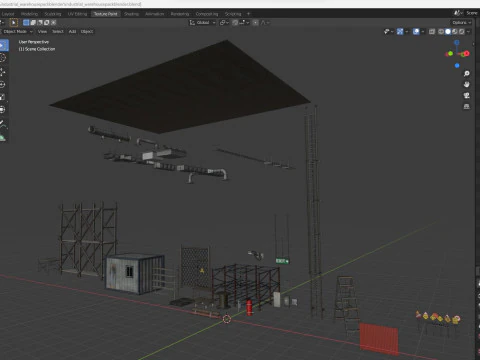Screen dimensions: 480x360
Task: Choose the new selection mode icon
Action: pos(26,23)
